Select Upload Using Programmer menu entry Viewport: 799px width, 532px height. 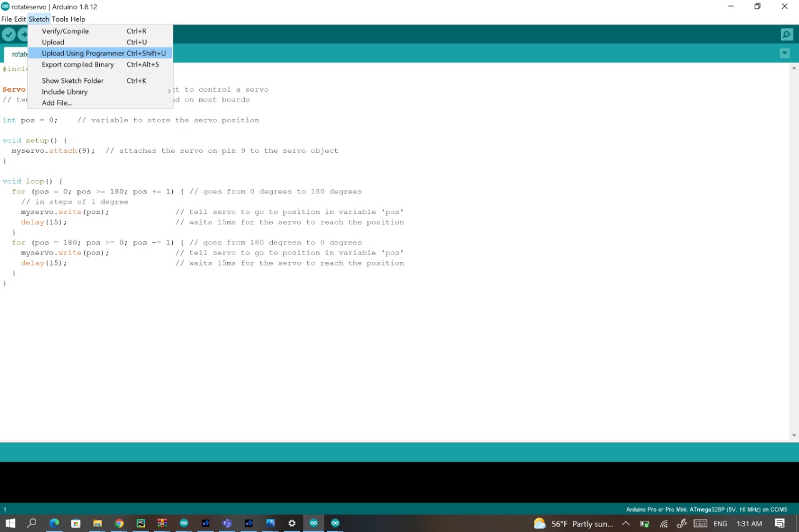100,54
